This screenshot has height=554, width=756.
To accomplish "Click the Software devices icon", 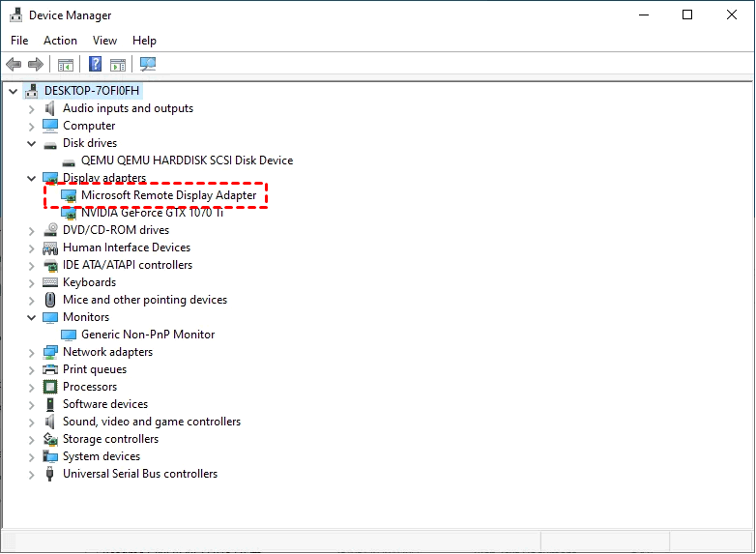I will coord(50,404).
